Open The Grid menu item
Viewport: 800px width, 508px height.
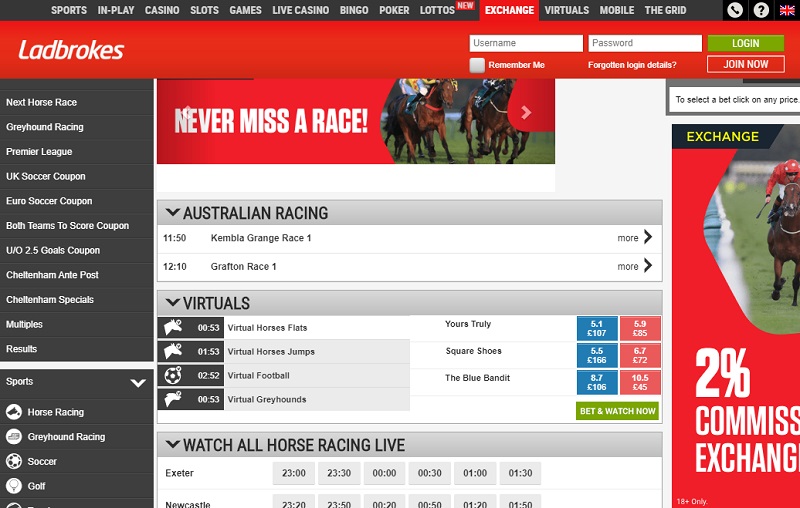pyautogui.click(x=665, y=10)
